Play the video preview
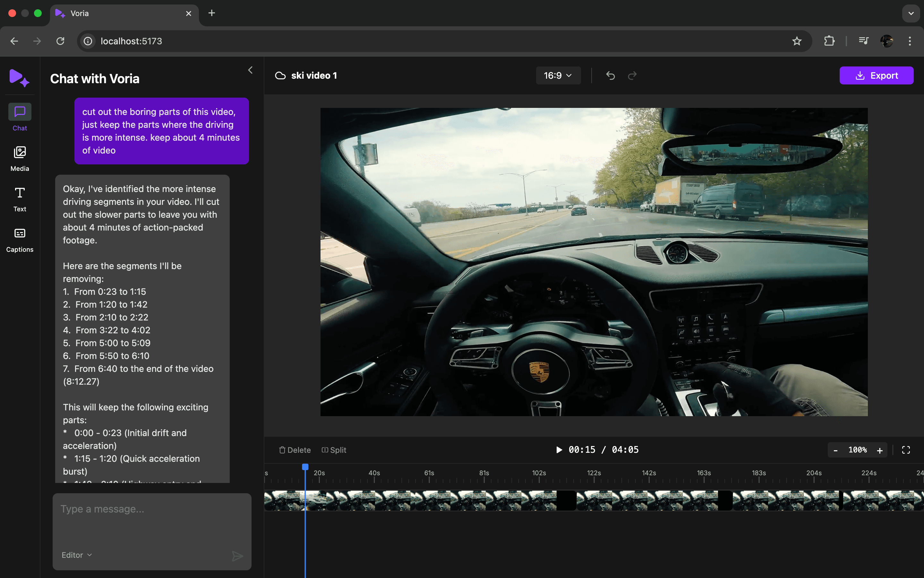 click(x=559, y=450)
